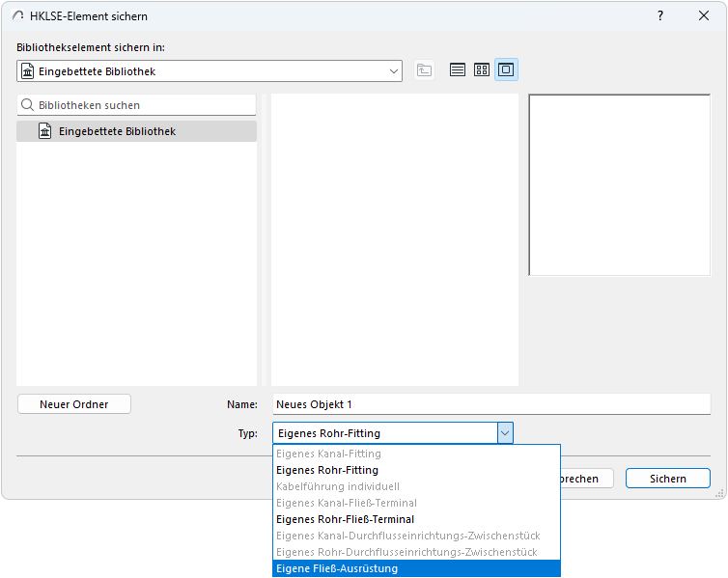Click the Typ combo box field
This screenshot has width=728, height=578.
pyautogui.click(x=393, y=433)
